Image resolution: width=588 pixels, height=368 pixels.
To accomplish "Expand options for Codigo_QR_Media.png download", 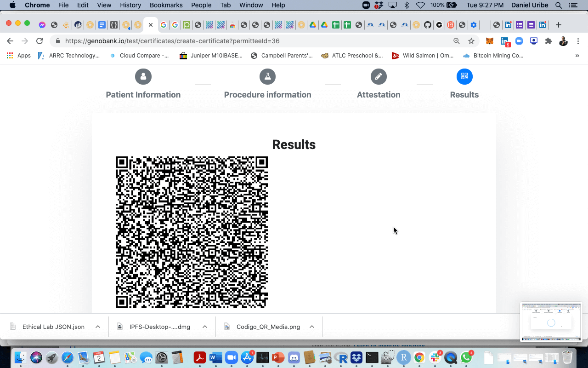I will 312,327.
